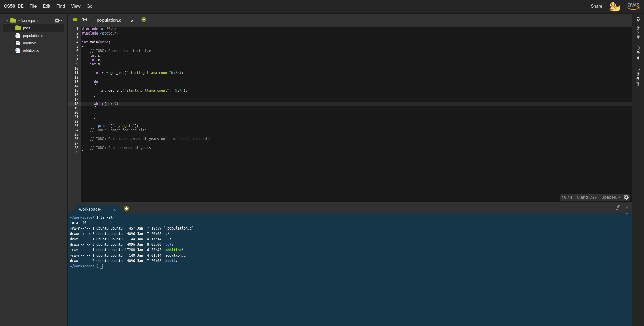Image resolution: width=644 pixels, height=326 pixels.
Task: Open the Debugger side panel
Action: [x=638, y=77]
